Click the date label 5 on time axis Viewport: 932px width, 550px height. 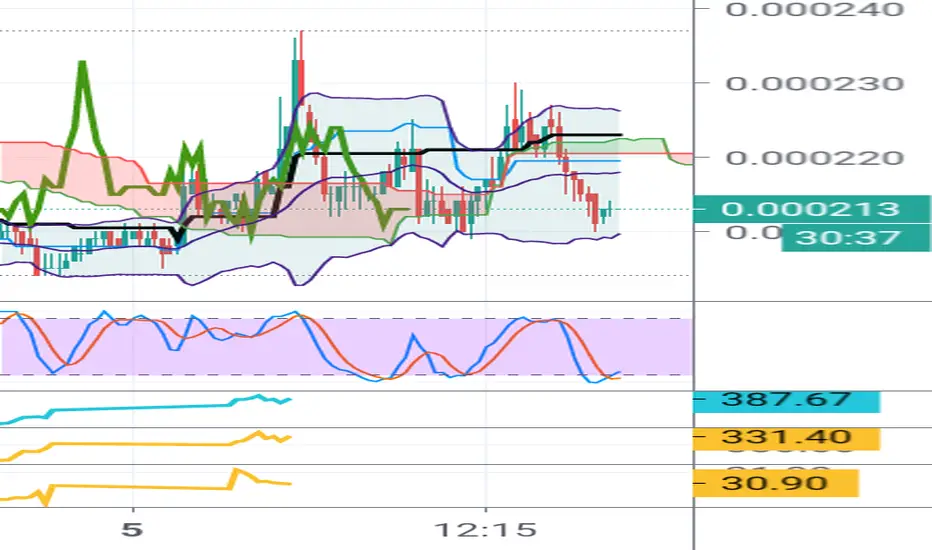pyautogui.click(x=132, y=529)
